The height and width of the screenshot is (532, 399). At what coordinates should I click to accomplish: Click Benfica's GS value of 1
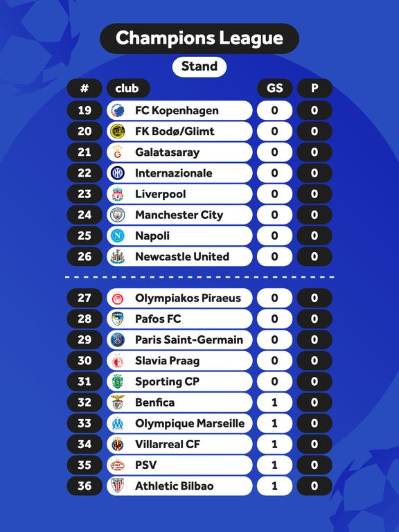[275, 402]
